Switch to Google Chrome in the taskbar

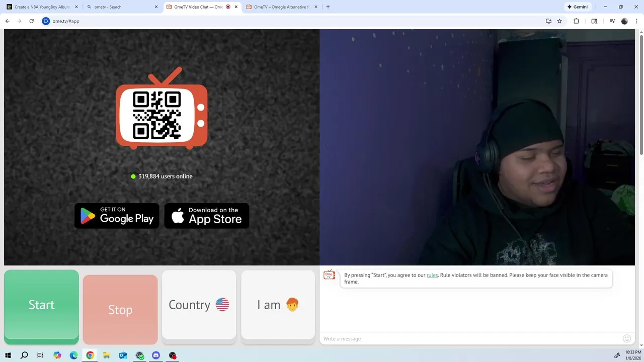coord(90,355)
